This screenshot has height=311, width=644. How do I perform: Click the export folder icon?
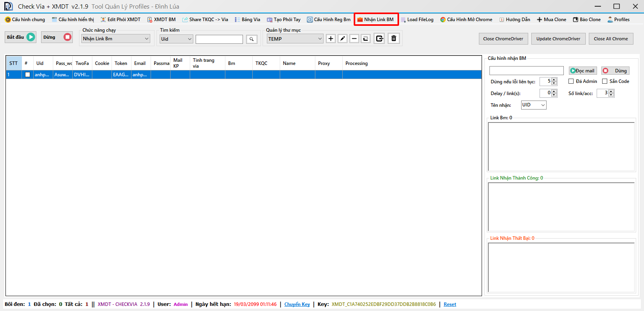tap(379, 39)
